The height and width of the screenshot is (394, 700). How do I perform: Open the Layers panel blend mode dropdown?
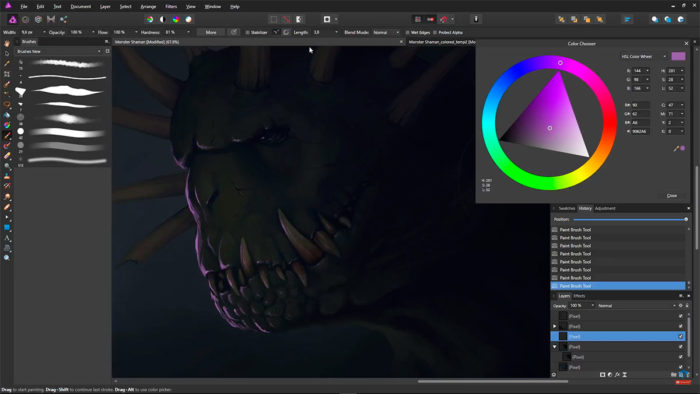pos(637,306)
